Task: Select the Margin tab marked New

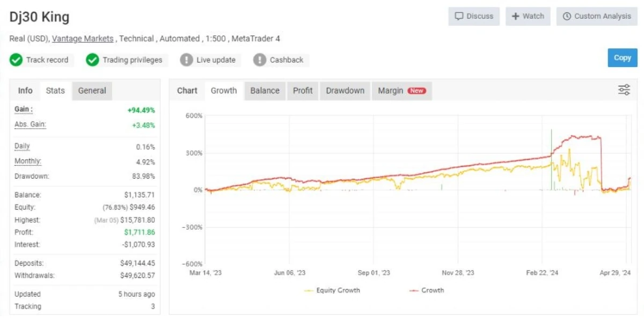Action: pyautogui.click(x=402, y=91)
